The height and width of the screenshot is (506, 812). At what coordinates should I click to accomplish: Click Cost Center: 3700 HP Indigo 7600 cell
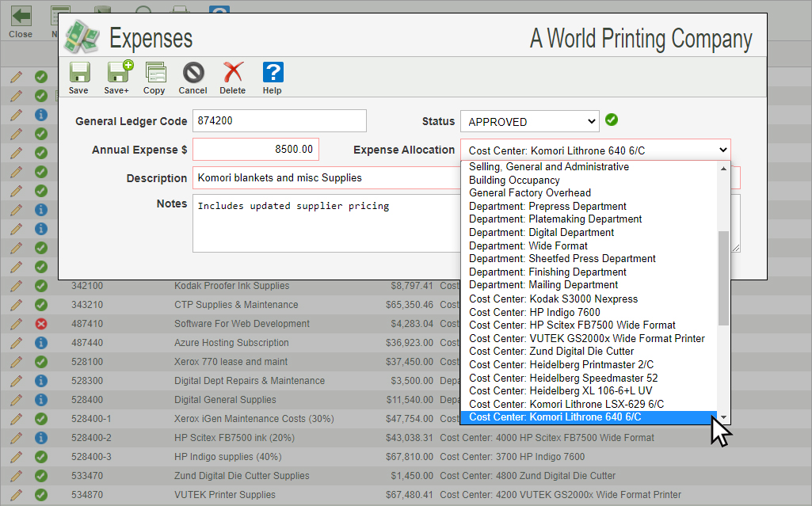(513, 457)
